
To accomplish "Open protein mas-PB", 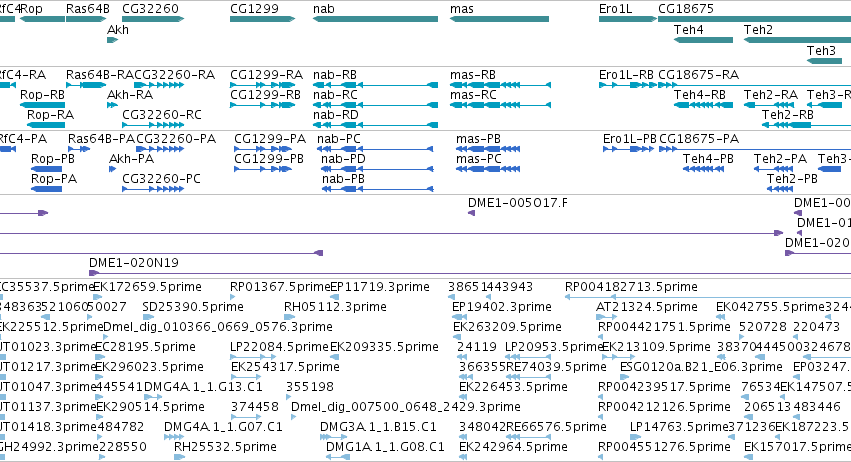I will [x=488, y=149].
